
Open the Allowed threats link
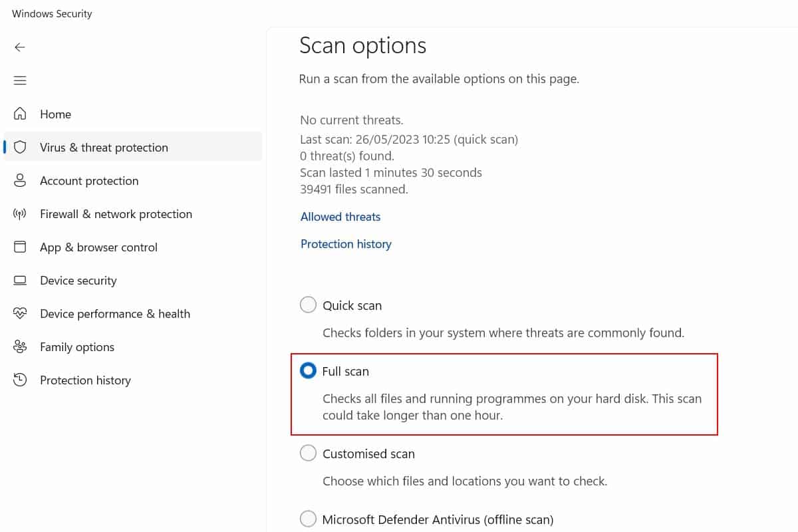pyautogui.click(x=340, y=217)
